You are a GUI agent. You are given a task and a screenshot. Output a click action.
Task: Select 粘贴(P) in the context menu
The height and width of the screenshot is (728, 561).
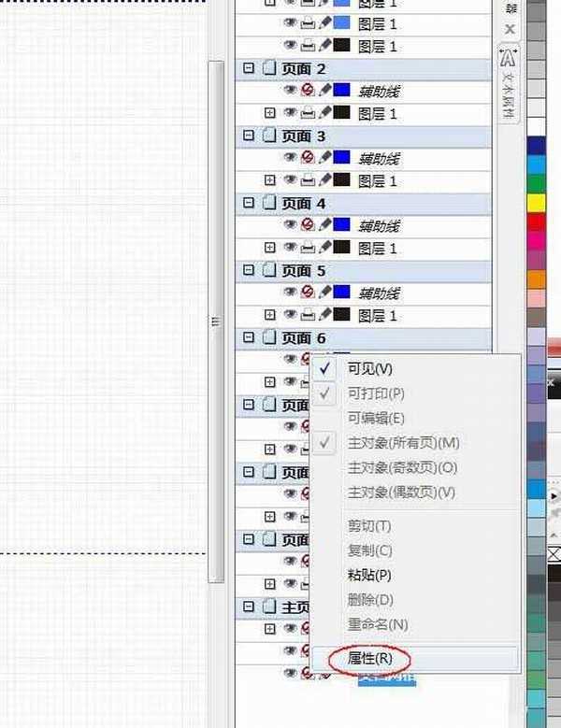(369, 575)
